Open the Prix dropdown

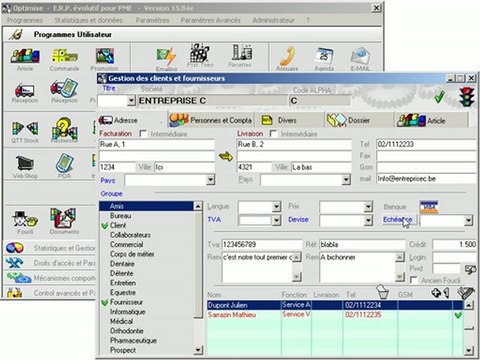(x=368, y=207)
